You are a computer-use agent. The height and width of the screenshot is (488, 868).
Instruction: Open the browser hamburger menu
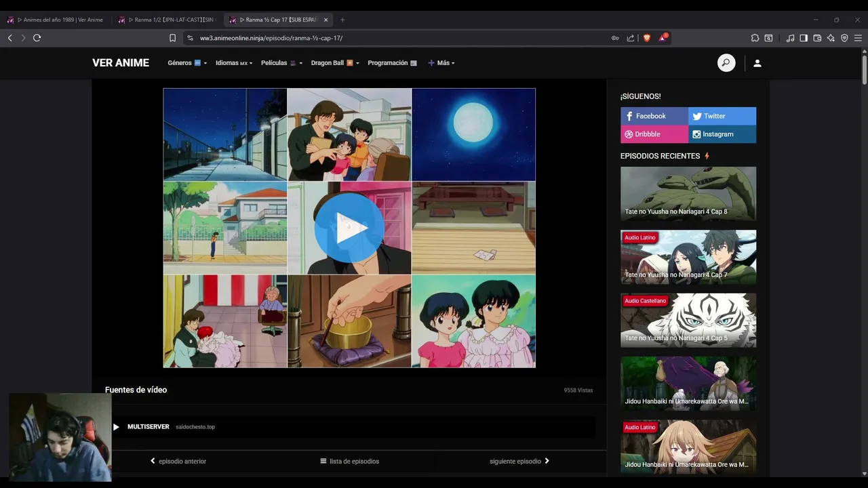(x=858, y=38)
